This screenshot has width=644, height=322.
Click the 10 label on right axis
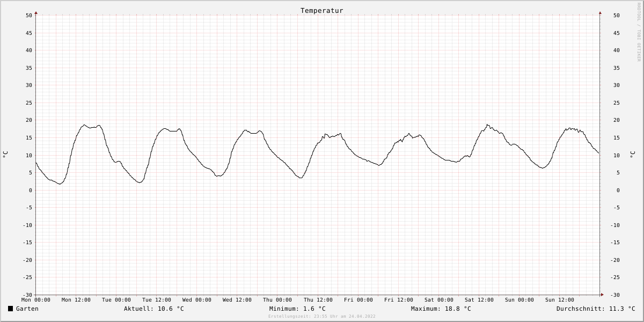tap(617, 156)
